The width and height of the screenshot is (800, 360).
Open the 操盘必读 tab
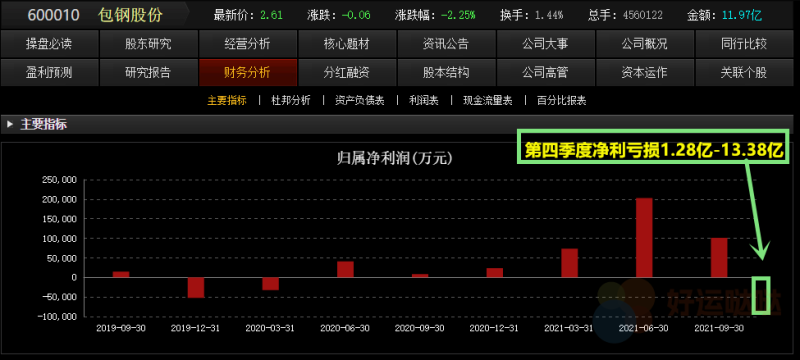click(49, 44)
